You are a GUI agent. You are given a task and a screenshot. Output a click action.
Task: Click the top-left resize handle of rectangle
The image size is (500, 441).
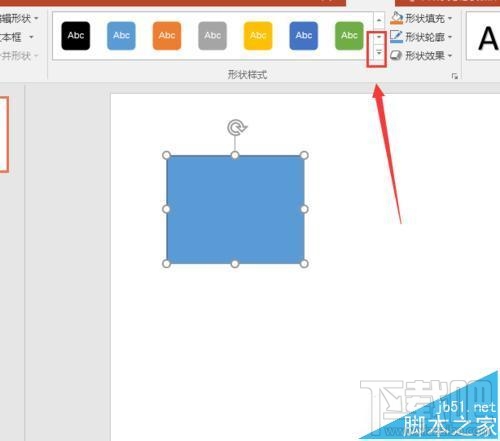[166, 155]
